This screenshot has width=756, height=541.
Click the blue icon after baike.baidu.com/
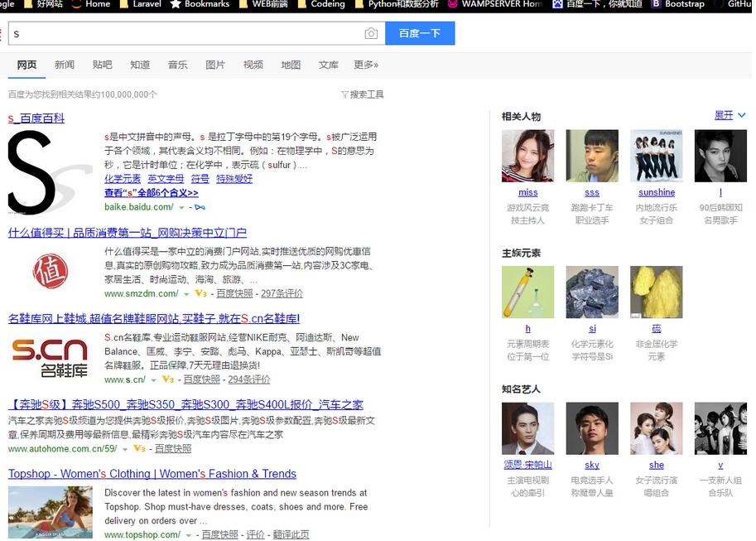point(200,207)
